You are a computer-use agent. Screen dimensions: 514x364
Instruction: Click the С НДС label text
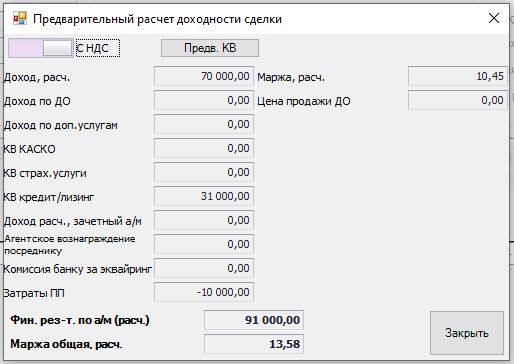93,48
